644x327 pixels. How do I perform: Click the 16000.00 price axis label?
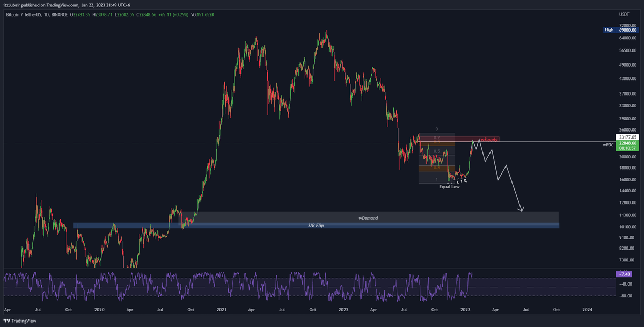tap(627, 179)
